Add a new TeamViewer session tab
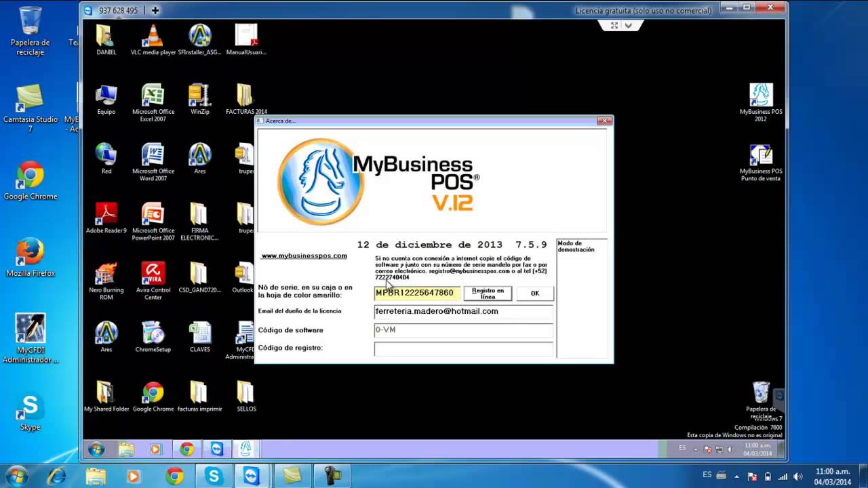The height and width of the screenshot is (488, 868). click(155, 10)
